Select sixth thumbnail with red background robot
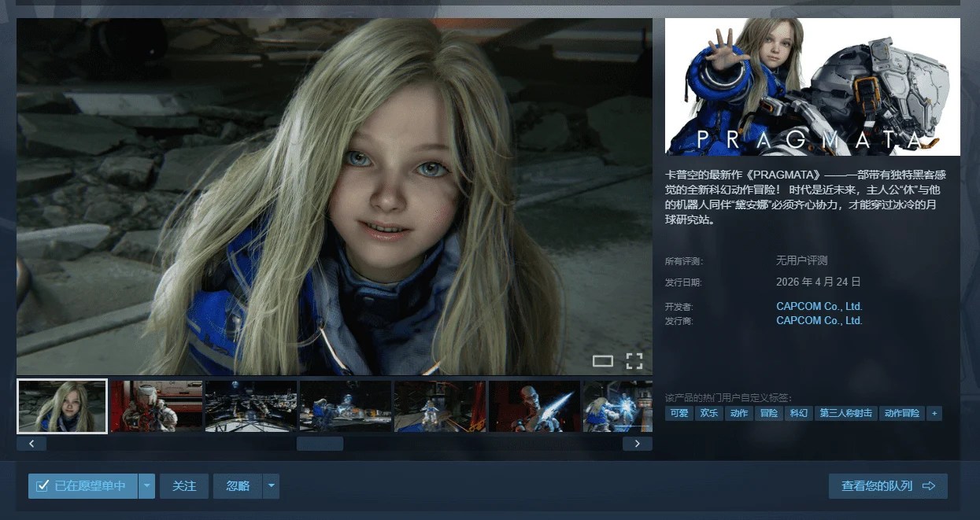 [534, 407]
